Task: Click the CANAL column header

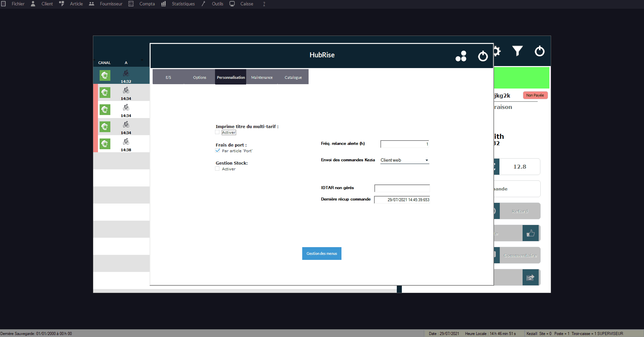Action: [104, 63]
